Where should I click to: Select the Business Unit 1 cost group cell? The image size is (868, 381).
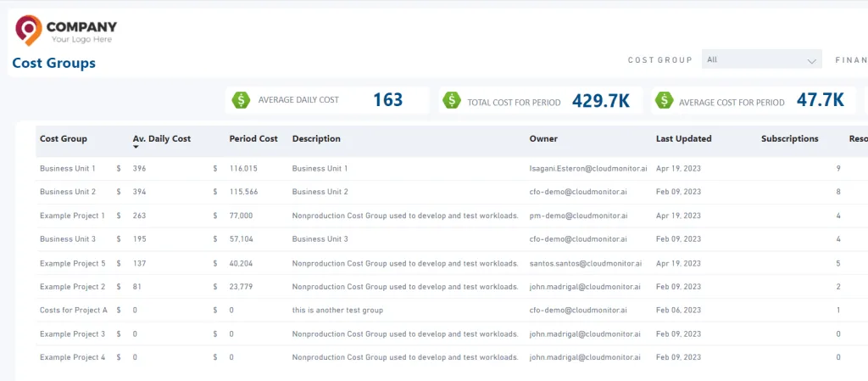tap(68, 168)
